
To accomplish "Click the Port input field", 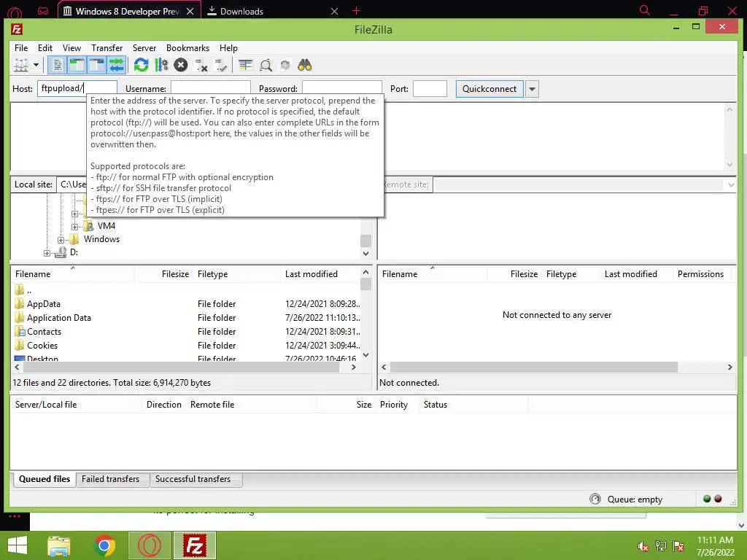I will coord(430,88).
